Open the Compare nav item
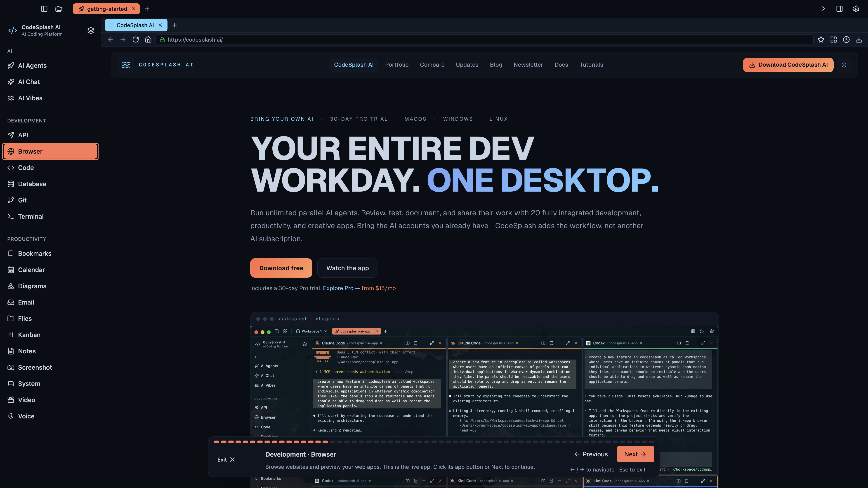Screen dimensions: 868x488 pos(432,65)
